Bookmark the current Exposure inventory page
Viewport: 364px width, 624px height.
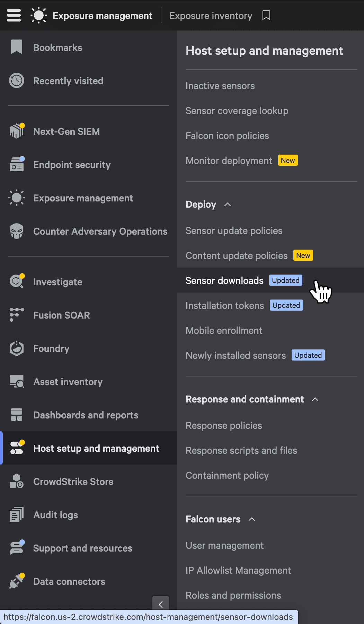[266, 15]
